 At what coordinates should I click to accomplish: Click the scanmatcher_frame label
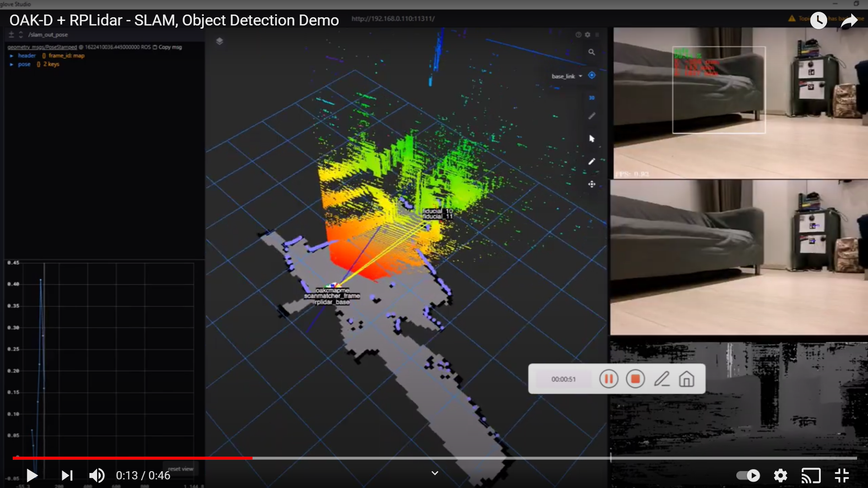click(332, 296)
